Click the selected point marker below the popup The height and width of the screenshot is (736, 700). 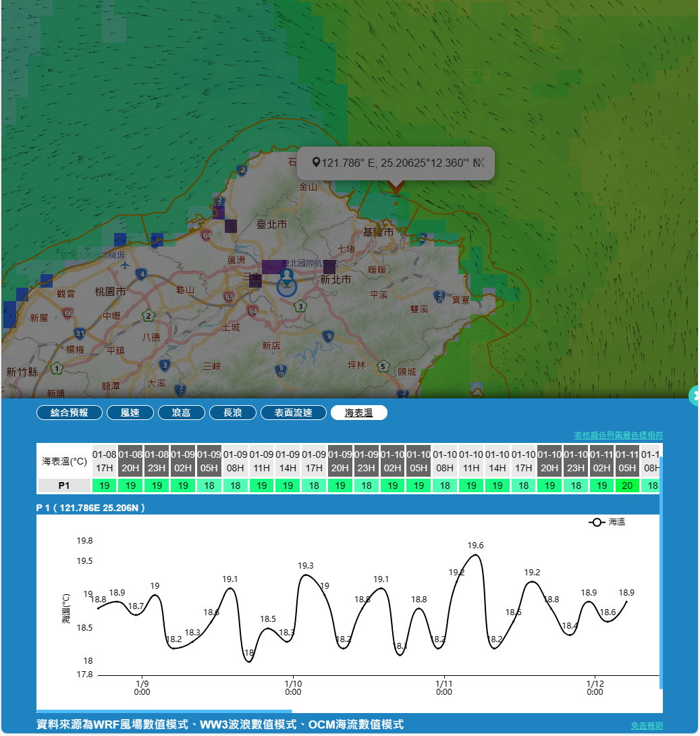tap(396, 186)
